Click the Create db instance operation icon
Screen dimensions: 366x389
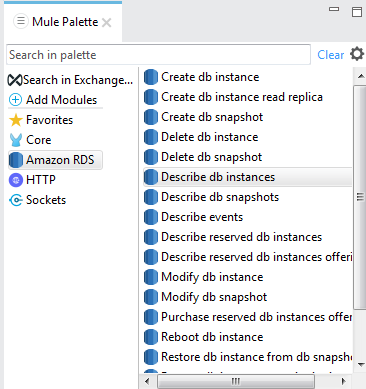(151, 77)
